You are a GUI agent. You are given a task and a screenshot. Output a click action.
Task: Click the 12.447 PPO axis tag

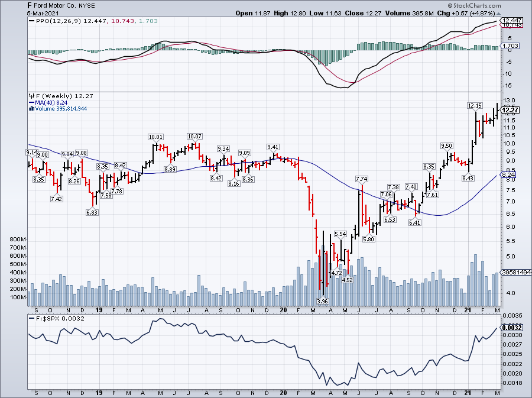(x=512, y=20)
